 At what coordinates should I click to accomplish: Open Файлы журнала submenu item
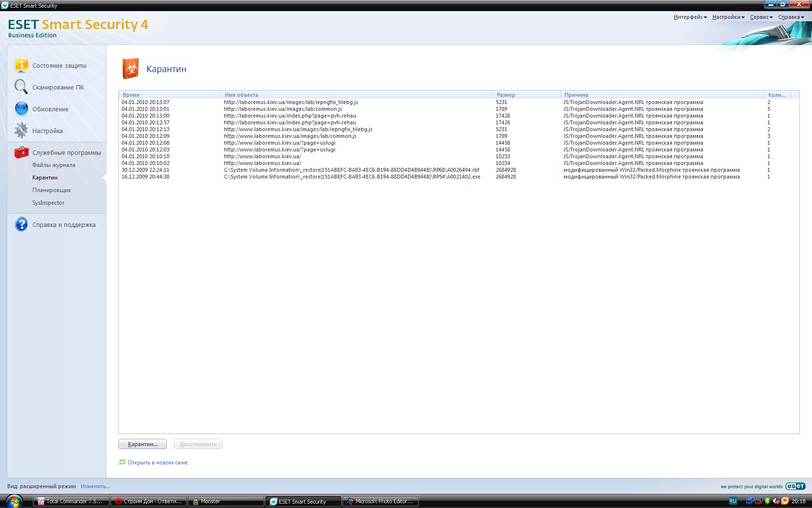pos(54,165)
